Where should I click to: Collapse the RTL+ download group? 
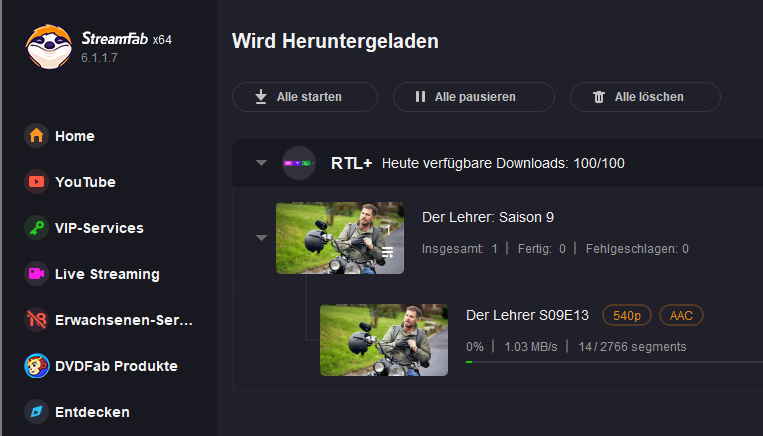[x=261, y=163]
